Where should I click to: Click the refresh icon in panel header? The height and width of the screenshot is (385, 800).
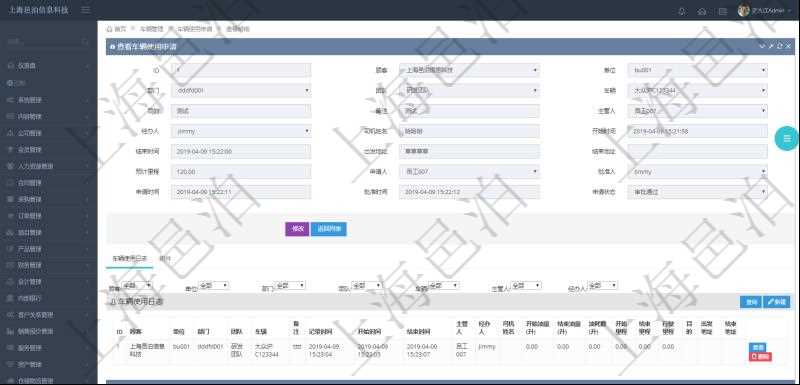click(x=780, y=46)
